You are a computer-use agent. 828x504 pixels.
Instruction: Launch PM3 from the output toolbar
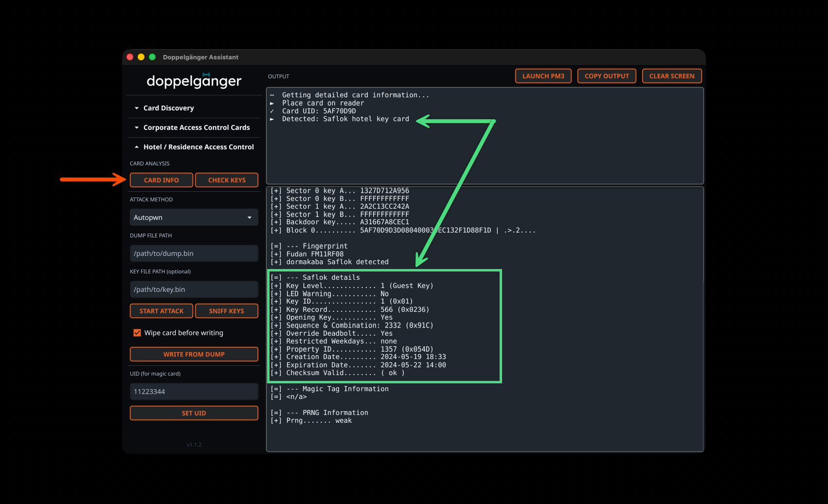[543, 76]
